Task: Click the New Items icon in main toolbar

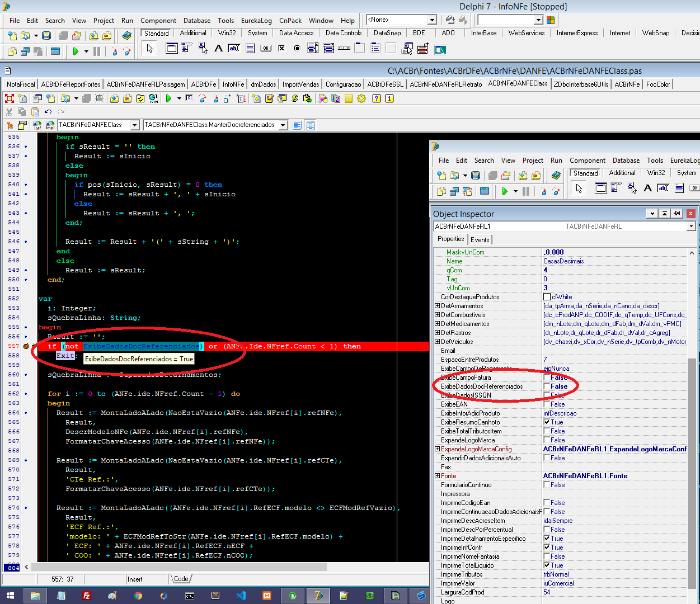Action: [12, 36]
